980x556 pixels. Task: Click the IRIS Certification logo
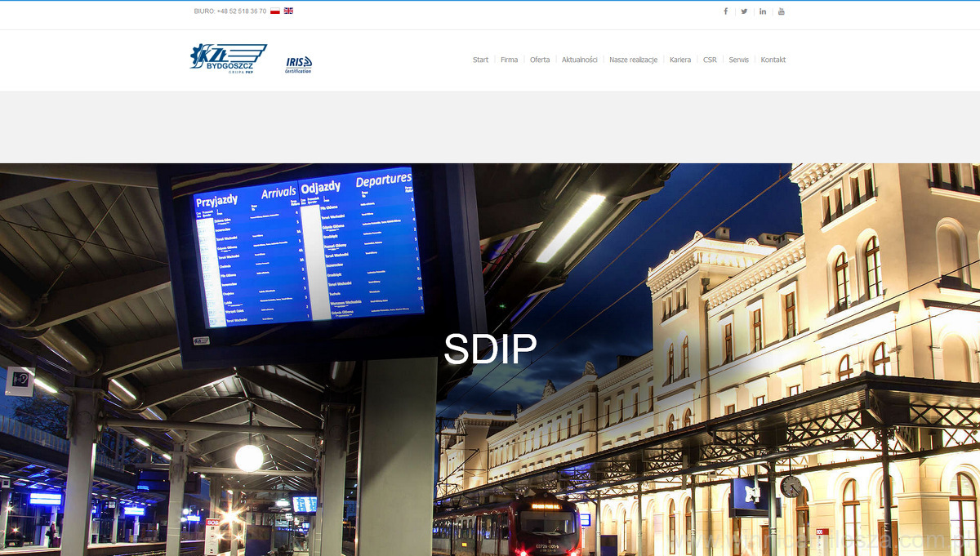pos(298,64)
